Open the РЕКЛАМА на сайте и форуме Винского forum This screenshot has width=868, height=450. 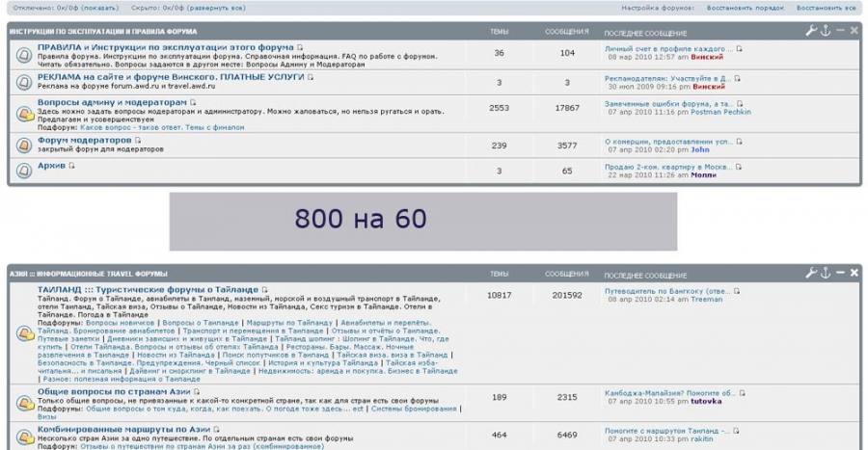coord(171,77)
